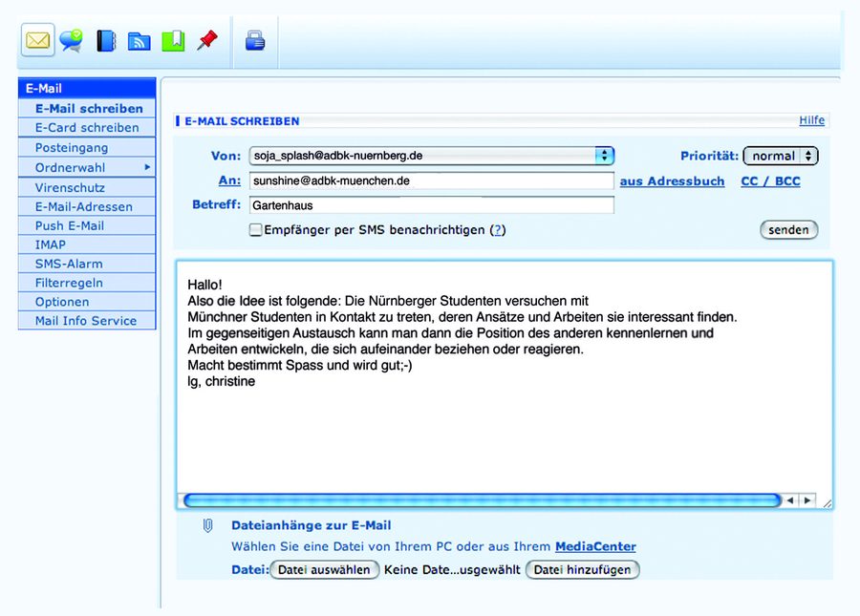Expand the Ordnerwahl submenu arrow
This screenshot has width=860, height=616.
coord(147,167)
